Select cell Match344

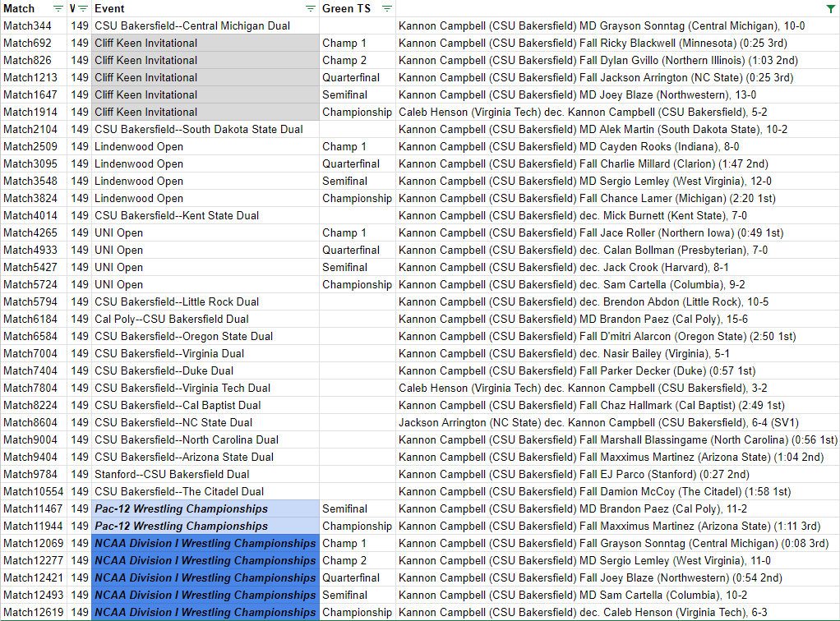(34, 25)
